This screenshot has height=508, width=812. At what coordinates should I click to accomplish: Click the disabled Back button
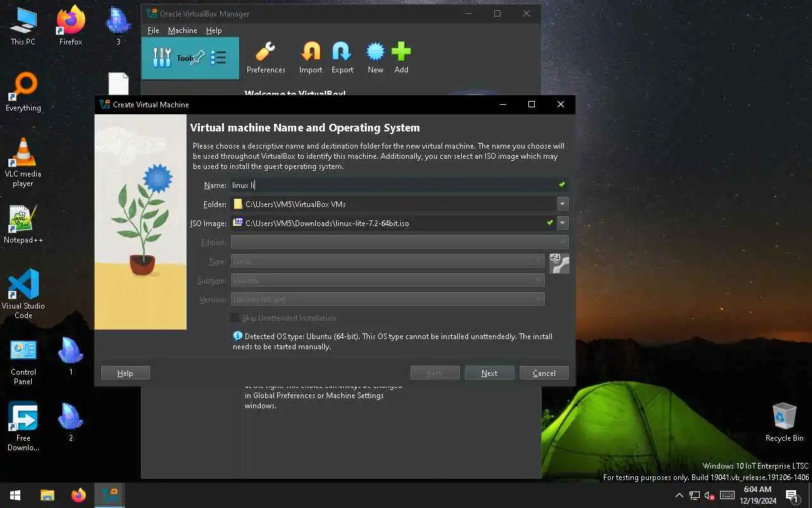click(435, 373)
